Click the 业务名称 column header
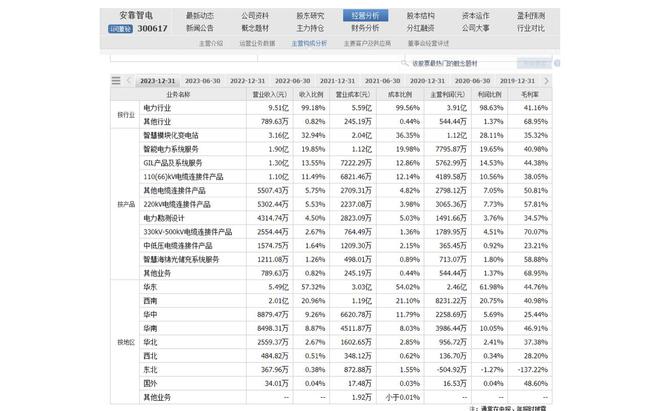The width and height of the screenshot is (660, 411). pyautogui.click(x=178, y=95)
